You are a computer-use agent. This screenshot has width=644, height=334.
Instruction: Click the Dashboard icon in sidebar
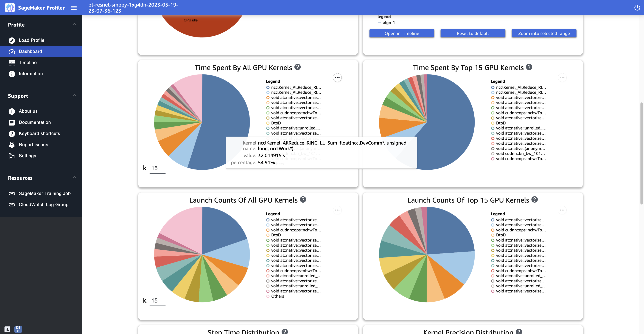coord(12,51)
